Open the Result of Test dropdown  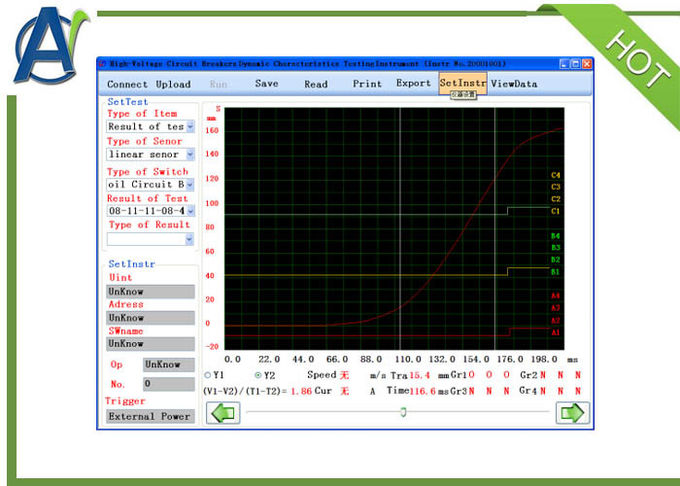pos(189,211)
